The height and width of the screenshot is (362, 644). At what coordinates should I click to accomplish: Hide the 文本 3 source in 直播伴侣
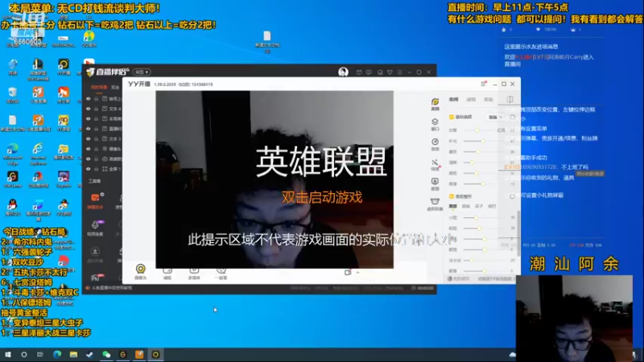click(x=88, y=138)
